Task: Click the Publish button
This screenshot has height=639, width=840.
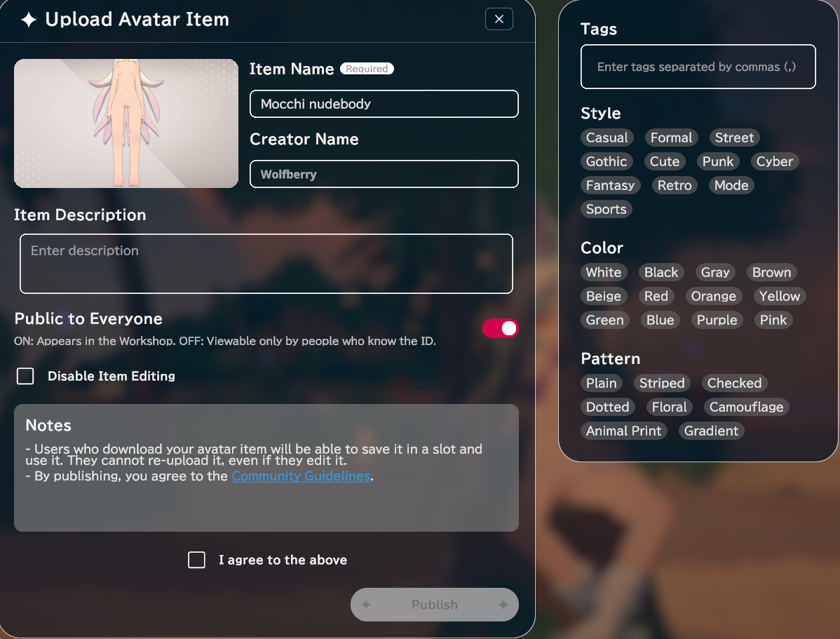Action: tap(435, 605)
